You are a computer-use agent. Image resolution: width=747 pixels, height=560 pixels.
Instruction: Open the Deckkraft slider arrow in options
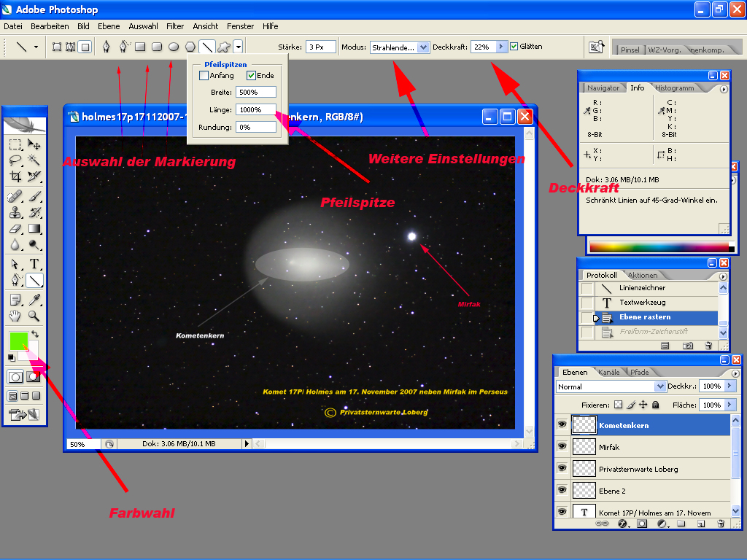coord(500,47)
